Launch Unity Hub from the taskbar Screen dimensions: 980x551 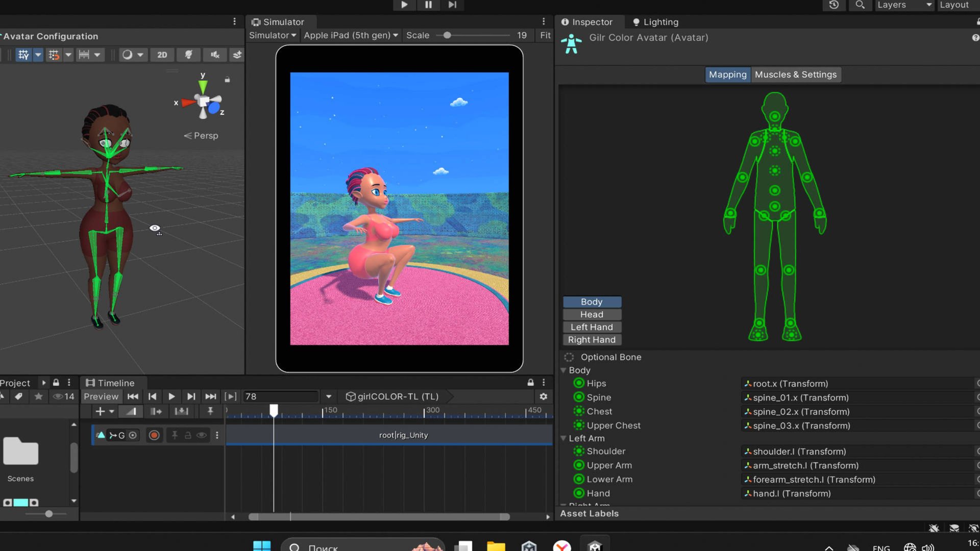(529, 546)
